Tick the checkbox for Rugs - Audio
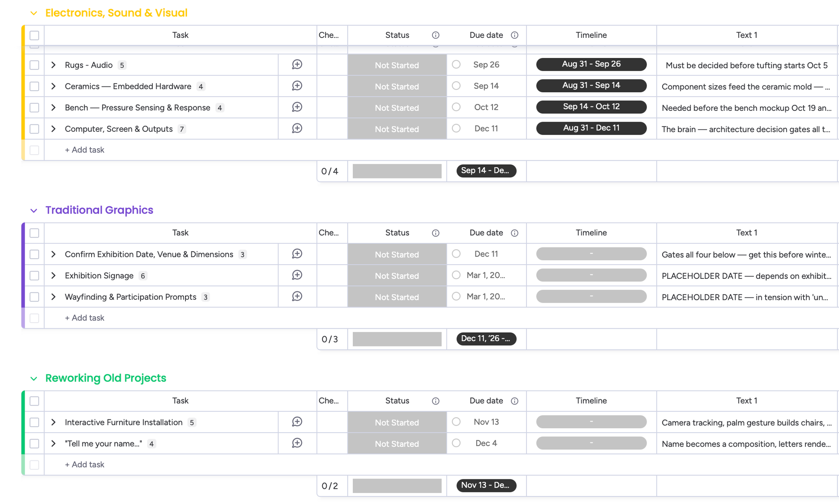Viewport: 839px width, 504px height. (x=34, y=65)
